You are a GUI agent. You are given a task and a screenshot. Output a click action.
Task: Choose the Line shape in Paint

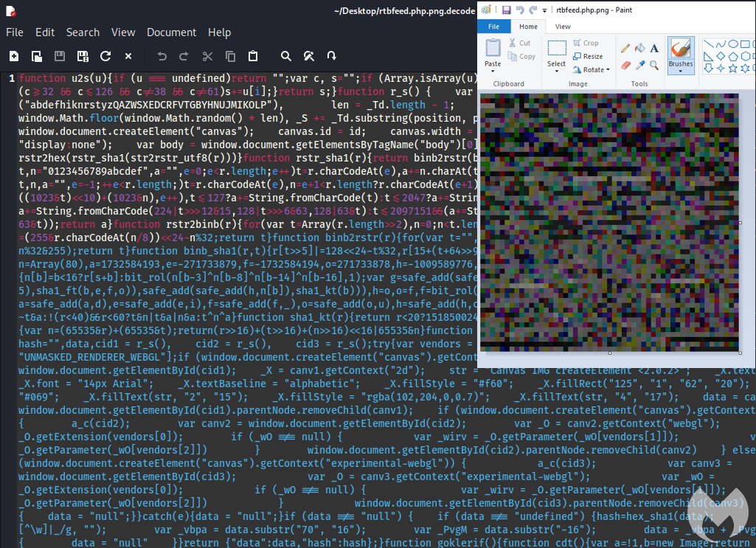(x=709, y=44)
